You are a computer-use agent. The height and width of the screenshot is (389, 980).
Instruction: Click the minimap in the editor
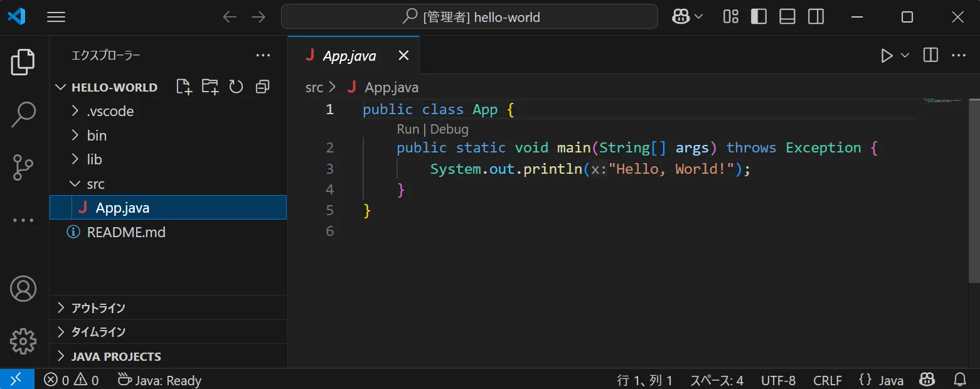click(942, 101)
